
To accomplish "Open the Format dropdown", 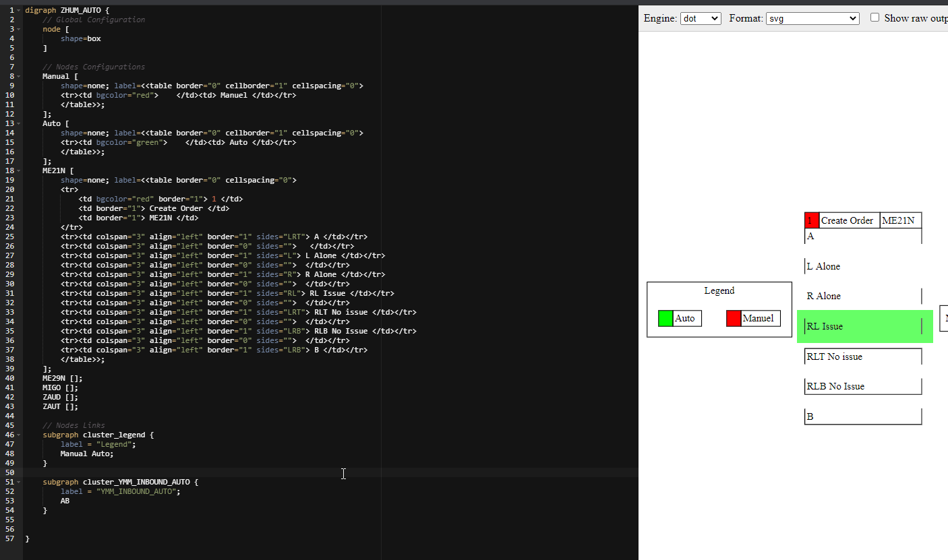I will [x=812, y=18].
